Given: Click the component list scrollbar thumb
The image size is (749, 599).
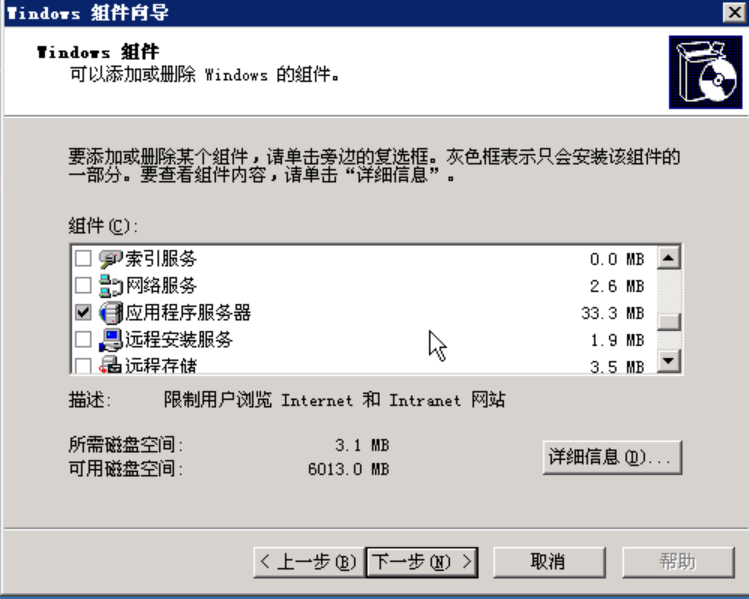Looking at the screenshot, I should 669,321.
